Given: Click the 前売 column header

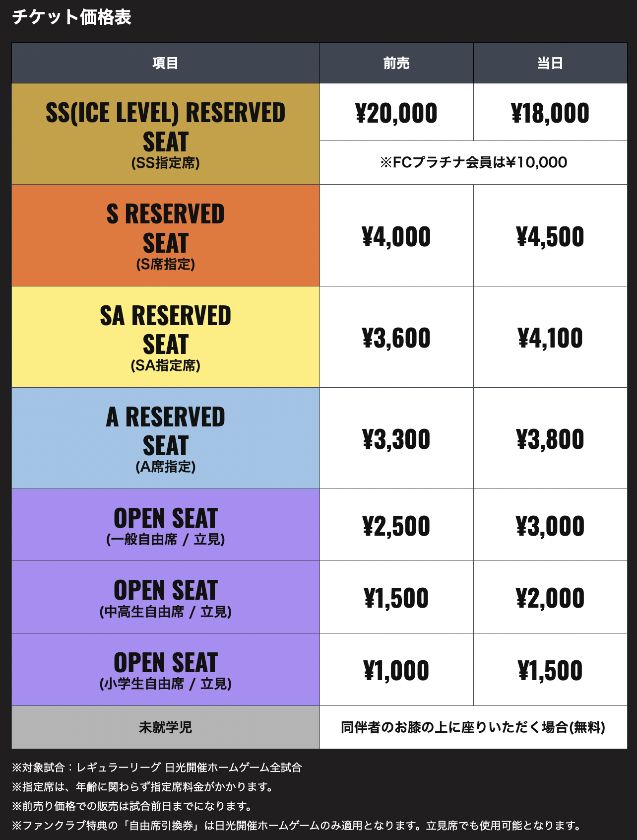Looking at the screenshot, I should point(396,63).
